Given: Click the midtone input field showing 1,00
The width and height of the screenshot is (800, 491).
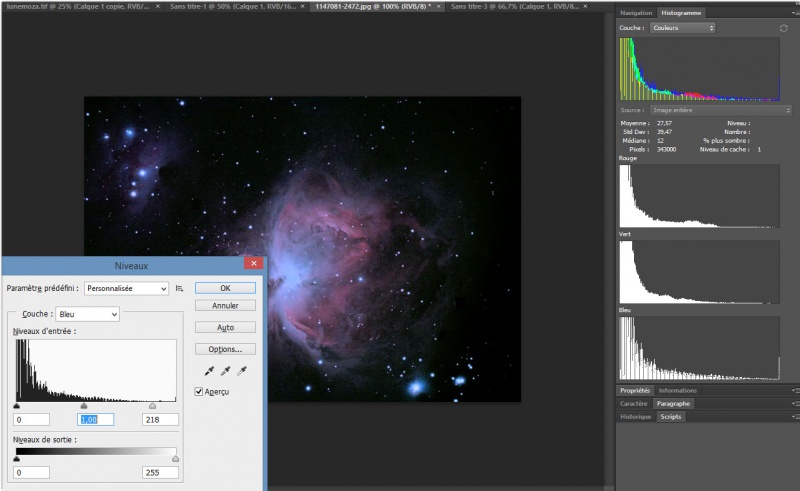Looking at the screenshot, I should coord(96,420).
